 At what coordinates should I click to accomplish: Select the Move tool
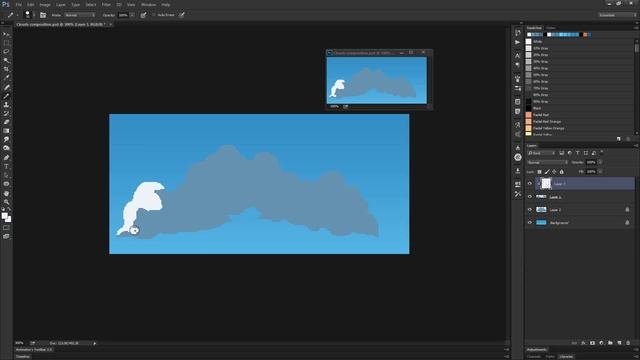[6, 35]
